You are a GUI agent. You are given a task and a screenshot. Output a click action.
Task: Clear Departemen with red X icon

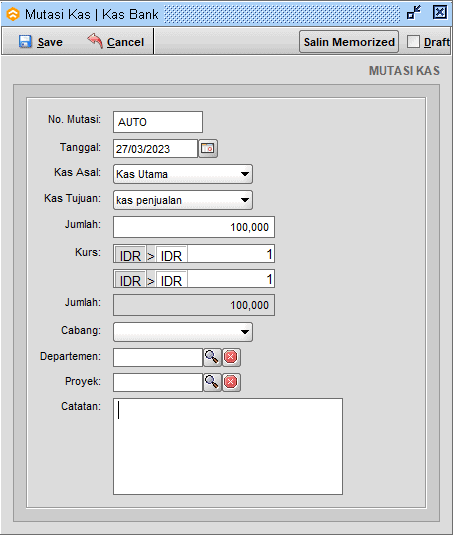coord(231,357)
